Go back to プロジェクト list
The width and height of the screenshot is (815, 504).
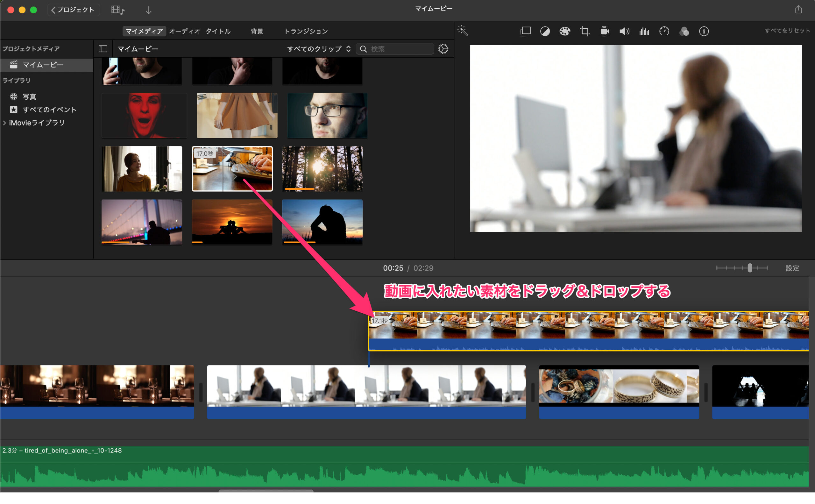73,10
